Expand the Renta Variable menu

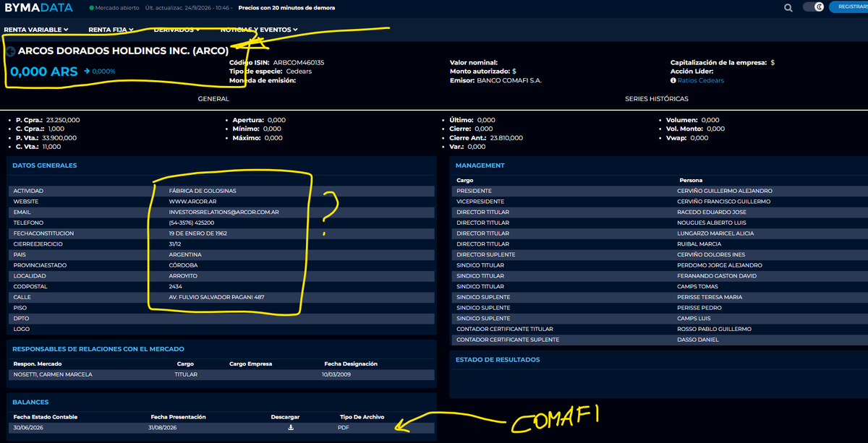[36, 30]
